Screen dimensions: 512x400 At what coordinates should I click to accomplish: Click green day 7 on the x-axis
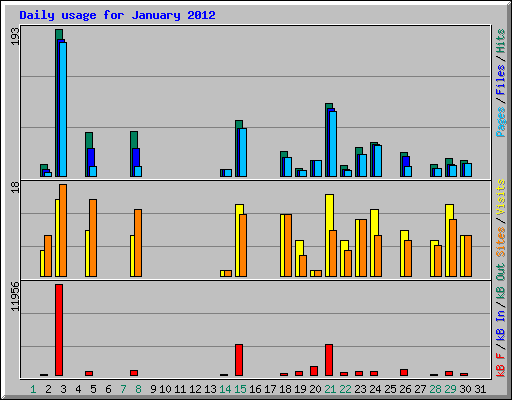[123, 389]
